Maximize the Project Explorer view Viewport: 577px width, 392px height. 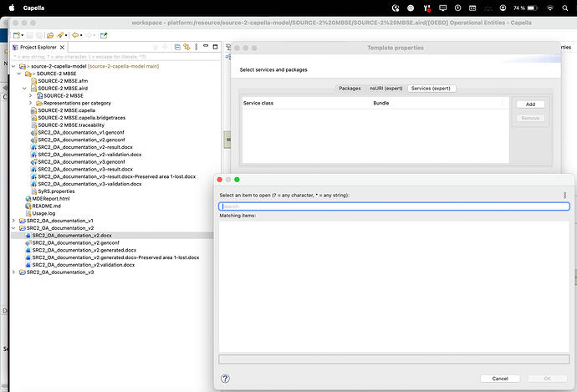point(215,47)
